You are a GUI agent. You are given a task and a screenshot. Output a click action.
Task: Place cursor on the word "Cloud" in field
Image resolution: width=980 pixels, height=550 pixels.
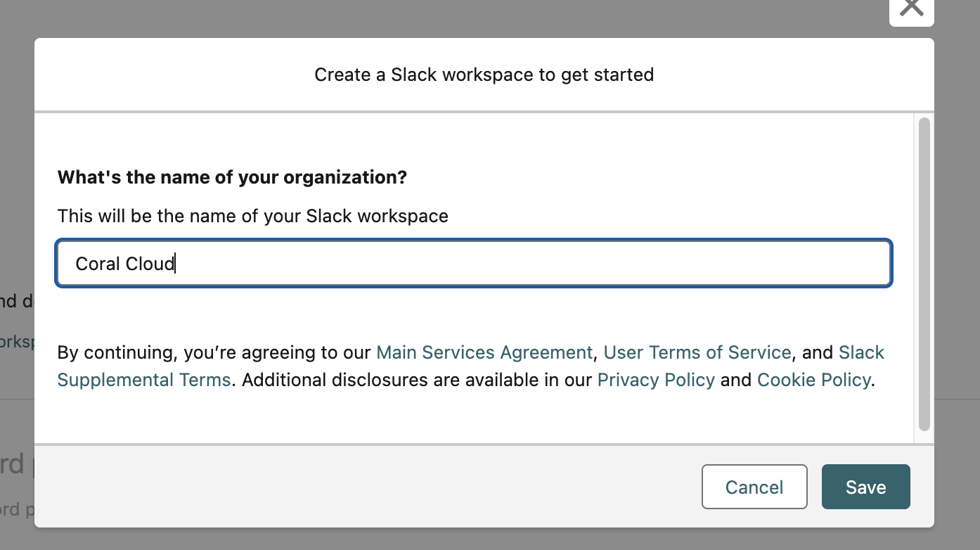click(149, 264)
